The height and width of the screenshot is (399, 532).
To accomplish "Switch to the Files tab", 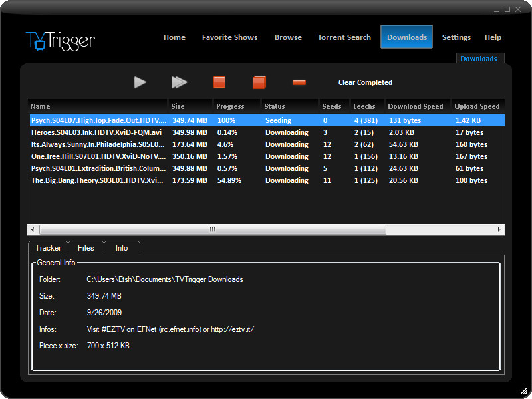I will pos(86,248).
